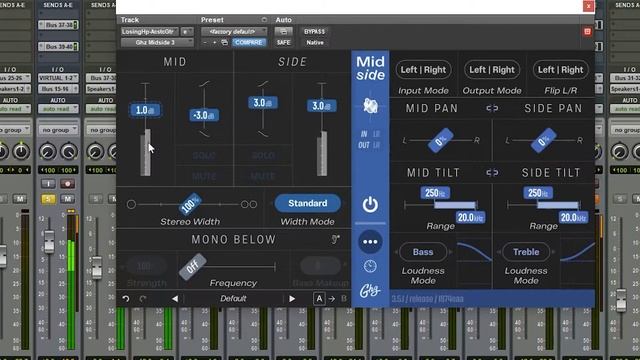
Task: Open the three-dots more options button
Action: click(370, 242)
